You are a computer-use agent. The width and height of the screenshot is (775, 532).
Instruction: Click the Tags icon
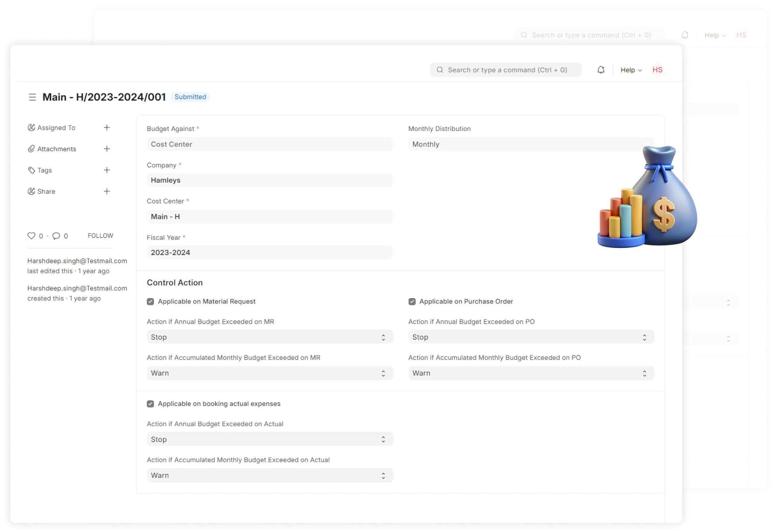[32, 170]
